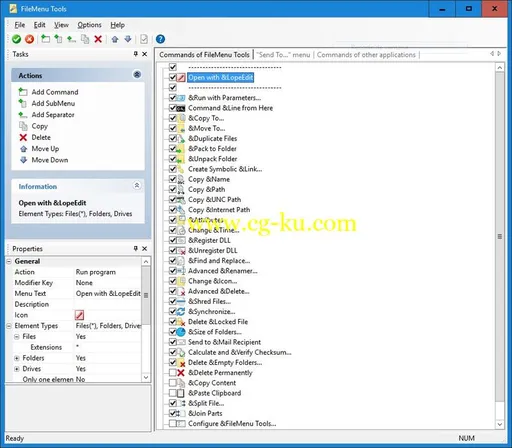The image size is (512, 448).
Task: Enable the Paste Clipboard checkbox
Action: tap(173, 393)
